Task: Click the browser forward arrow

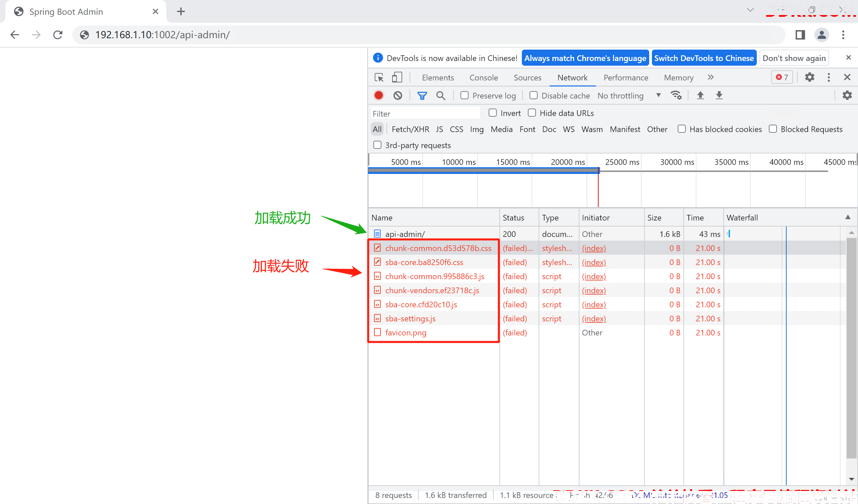Action: 36,35
